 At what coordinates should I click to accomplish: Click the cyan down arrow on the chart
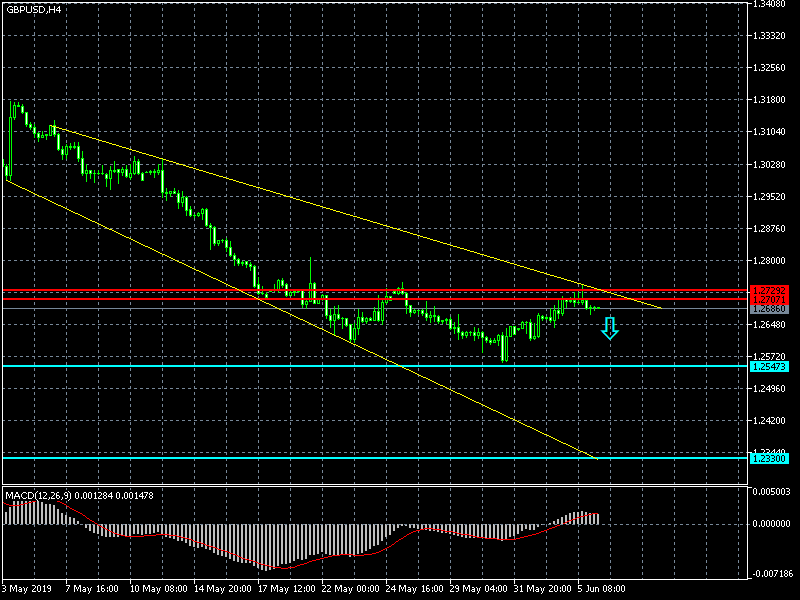coord(609,327)
